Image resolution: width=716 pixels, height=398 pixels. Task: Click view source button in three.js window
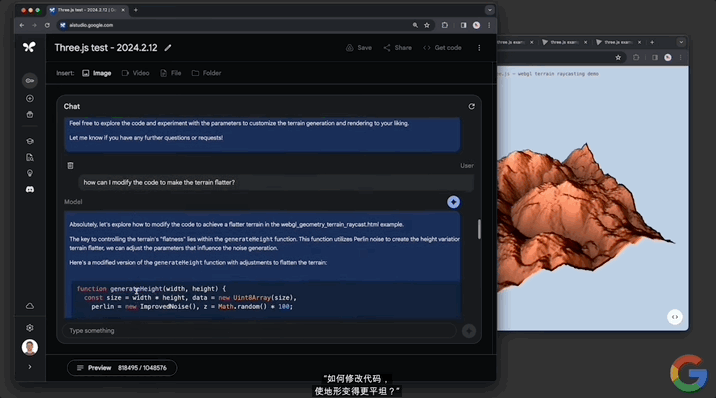[674, 317]
